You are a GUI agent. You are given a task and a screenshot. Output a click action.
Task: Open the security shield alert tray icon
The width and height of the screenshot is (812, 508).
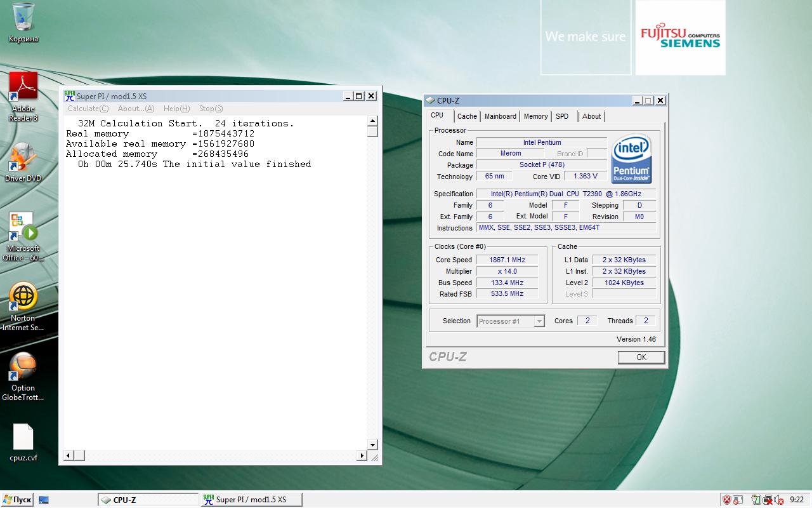[x=727, y=500]
